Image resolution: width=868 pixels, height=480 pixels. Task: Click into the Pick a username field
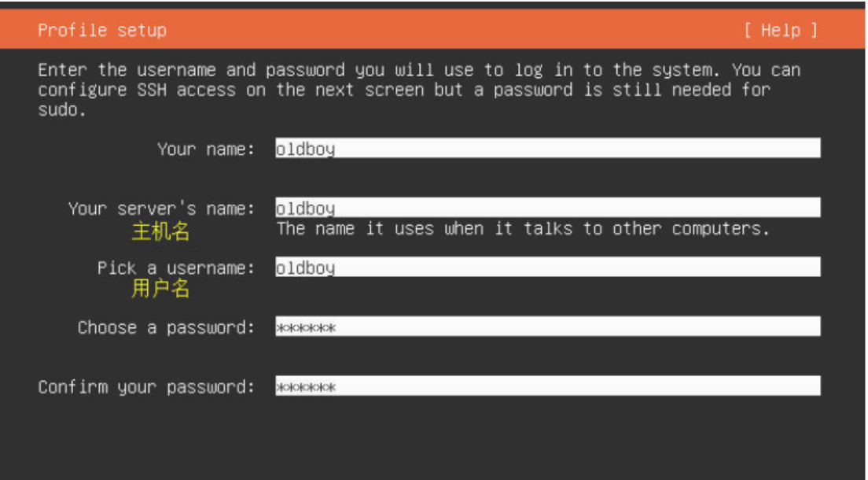point(547,267)
